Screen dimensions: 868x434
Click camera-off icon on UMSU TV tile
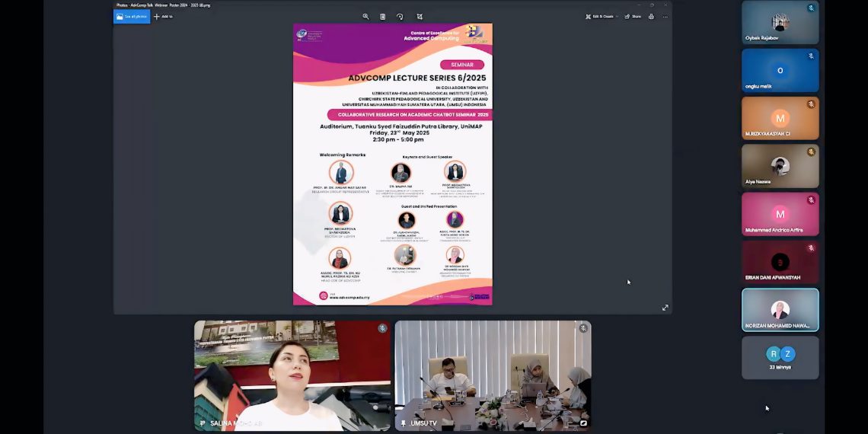[583, 423]
